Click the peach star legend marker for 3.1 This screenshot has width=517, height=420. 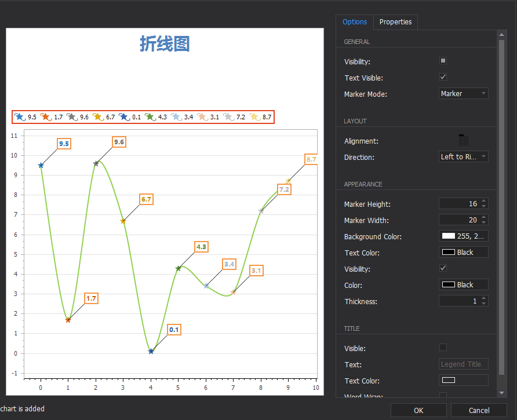pos(202,116)
